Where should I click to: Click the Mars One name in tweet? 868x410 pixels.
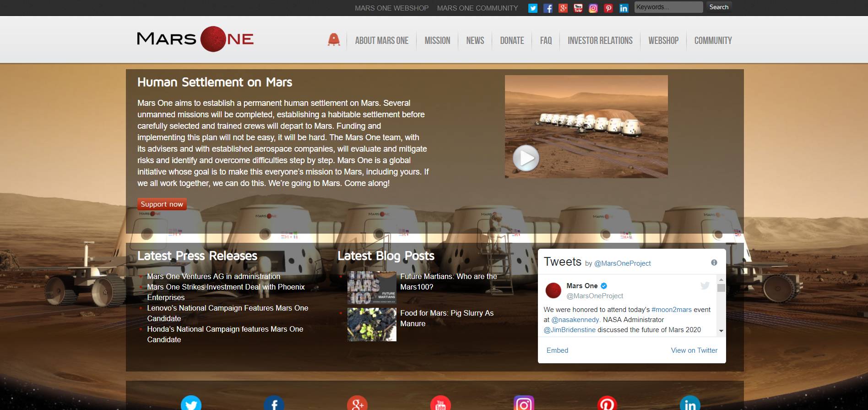582,286
